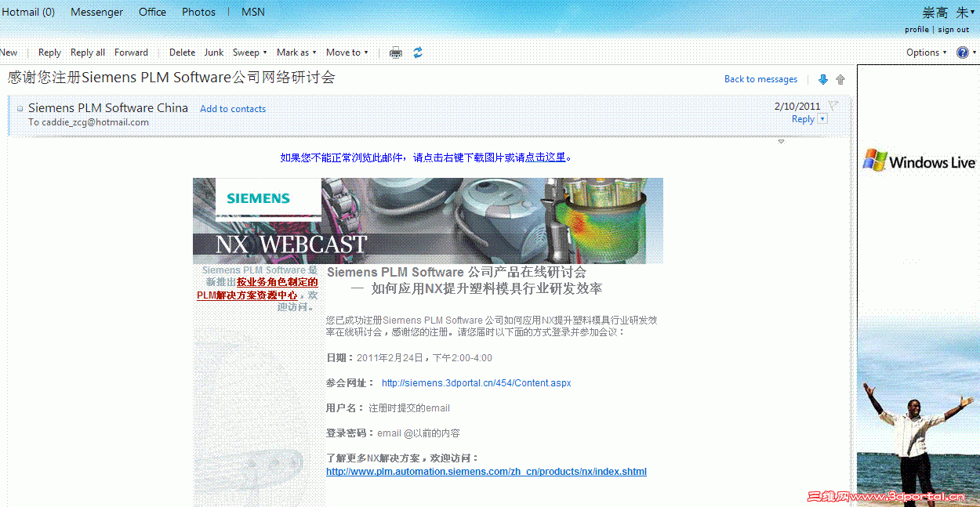Open the dropdown arrow beside the help icon
The width and height of the screenshot is (980, 507).
975,53
